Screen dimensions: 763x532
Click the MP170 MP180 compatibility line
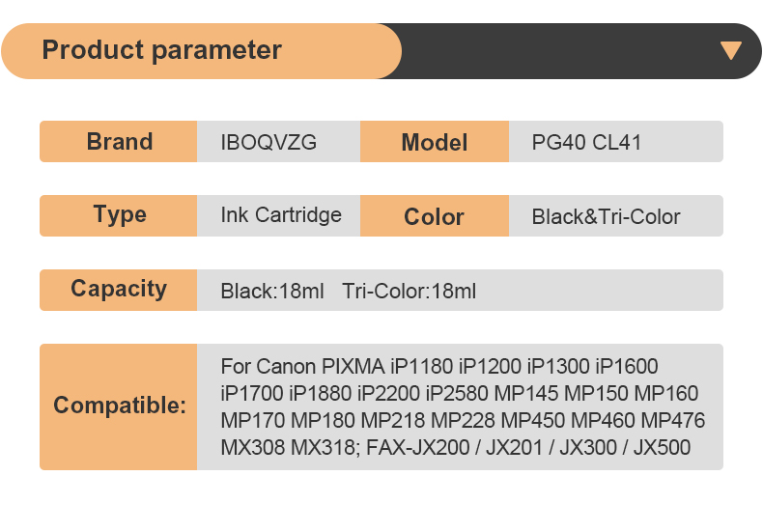(463, 421)
